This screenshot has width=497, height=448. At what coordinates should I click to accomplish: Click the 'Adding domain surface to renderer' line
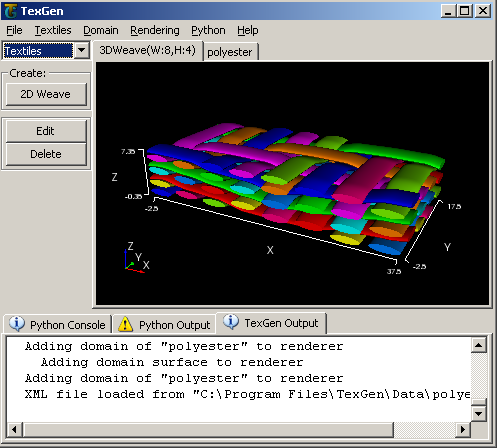point(172,362)
